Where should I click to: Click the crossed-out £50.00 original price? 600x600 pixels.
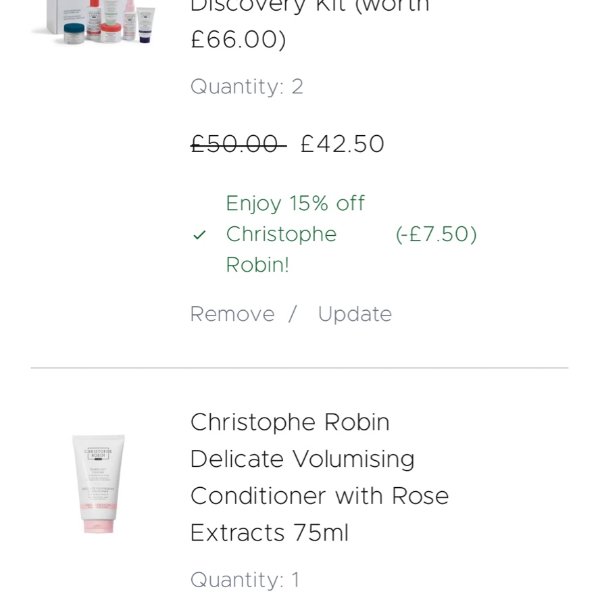237,144
